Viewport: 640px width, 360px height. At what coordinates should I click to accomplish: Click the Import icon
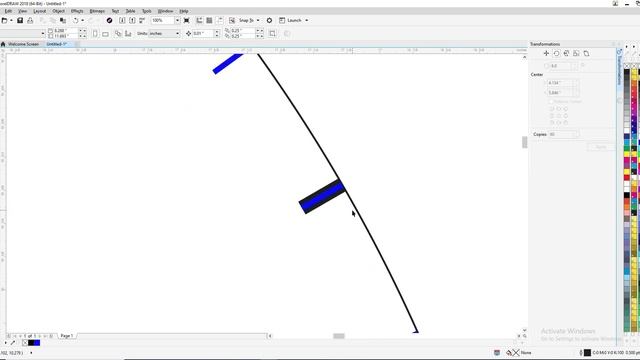coord(122,20)
